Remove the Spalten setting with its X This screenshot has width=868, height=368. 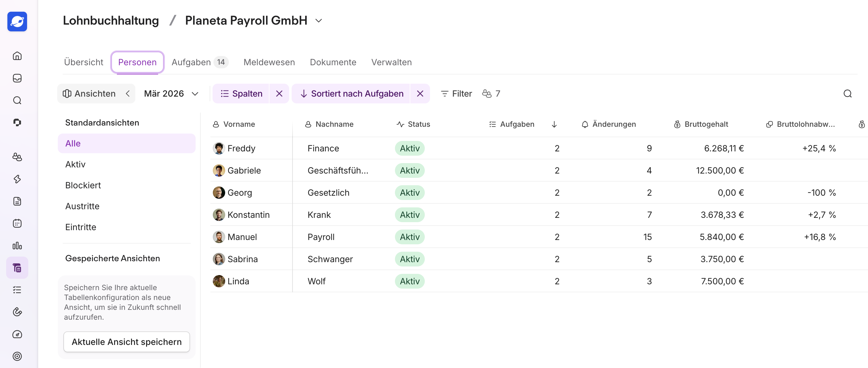point(279,94)
